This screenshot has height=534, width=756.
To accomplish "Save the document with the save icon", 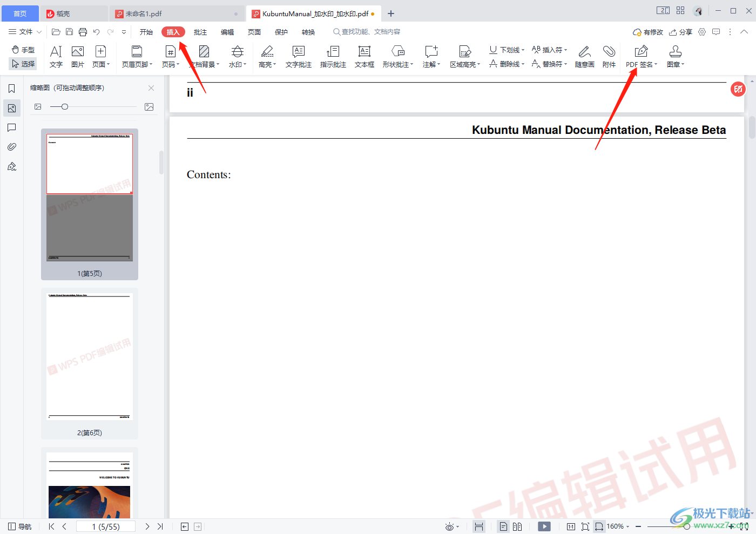I will click(x=70, y=32).
